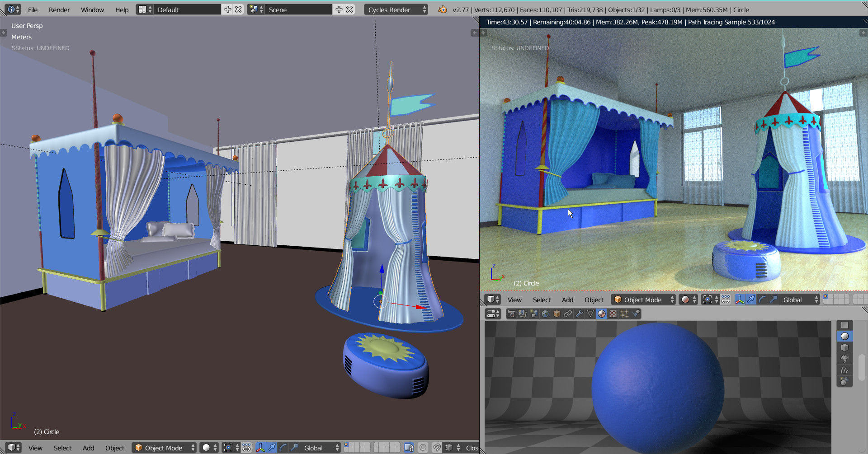Select the Modifiers wrench tab
This screenshot has width=868, height=454.
pyautogui.click(x=579, y=314)
